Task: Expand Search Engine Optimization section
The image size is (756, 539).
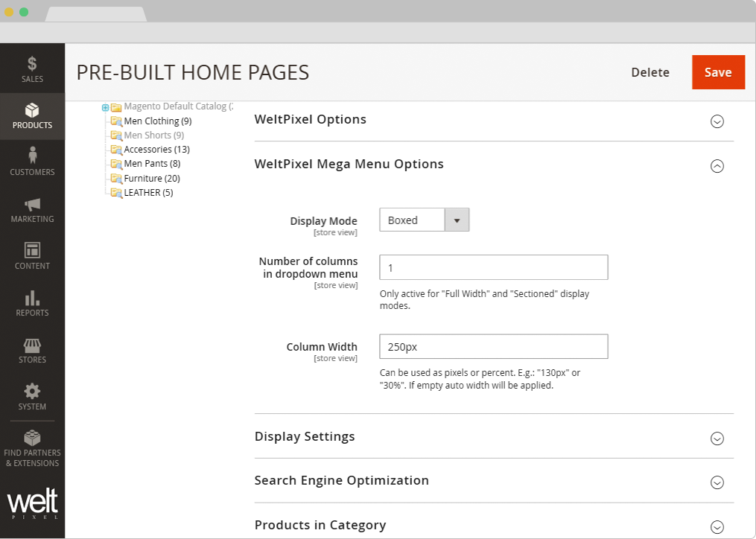Action: (717, 482)
